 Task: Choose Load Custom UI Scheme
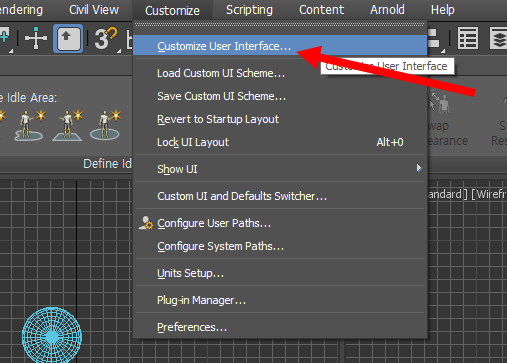280,73
